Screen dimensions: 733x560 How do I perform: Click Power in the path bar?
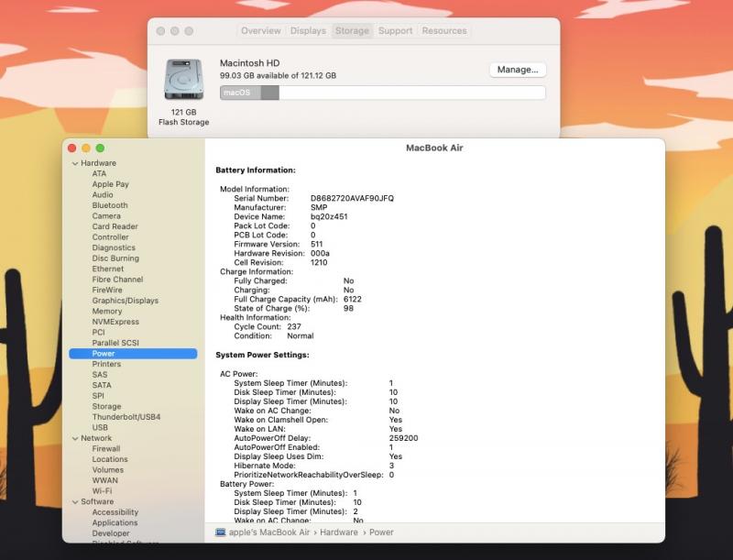[381, 533]
